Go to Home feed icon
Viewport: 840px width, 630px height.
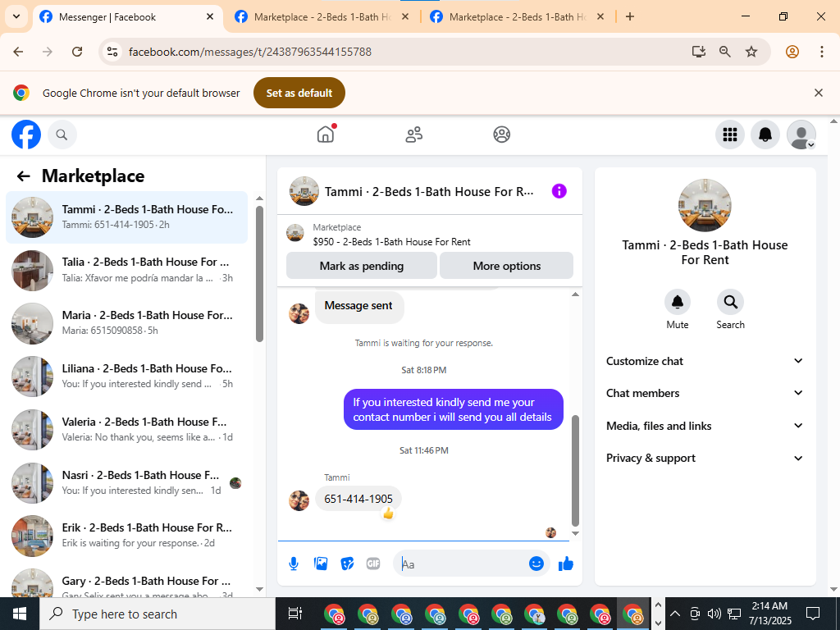[326, 134]
